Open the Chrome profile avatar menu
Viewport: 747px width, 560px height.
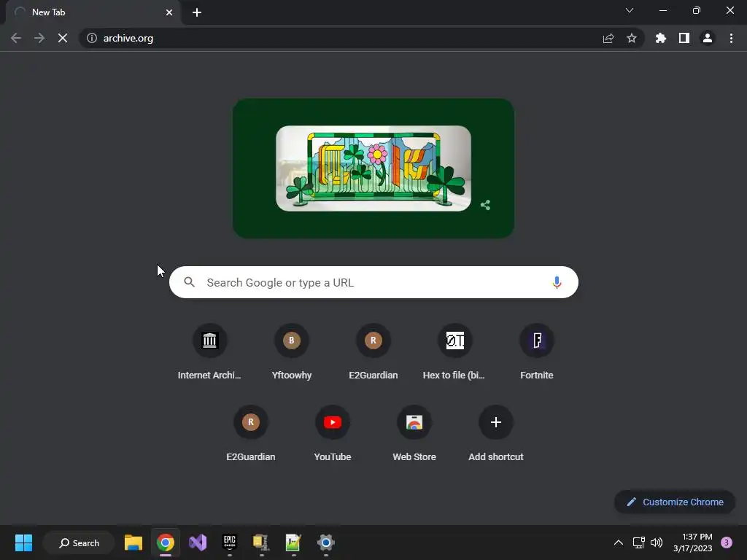coord(708,38)
